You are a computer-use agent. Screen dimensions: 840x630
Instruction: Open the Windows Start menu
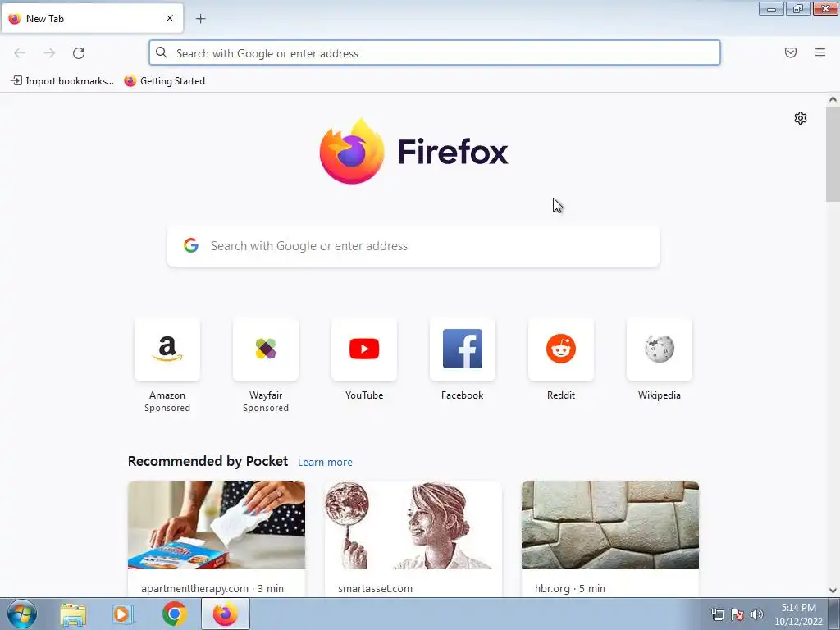tap(22, 614)
